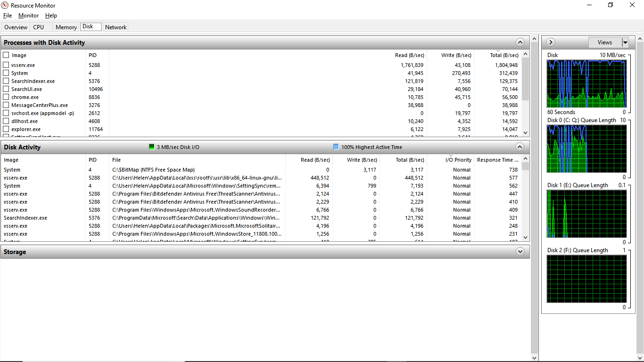This screenshot has width=644, height=362.
Task: Switch to the CPU tab
Action: (39, 27)
